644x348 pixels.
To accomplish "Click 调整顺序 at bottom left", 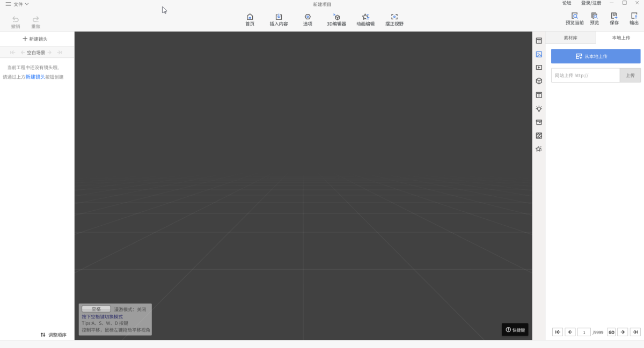I will click(54, 335).
